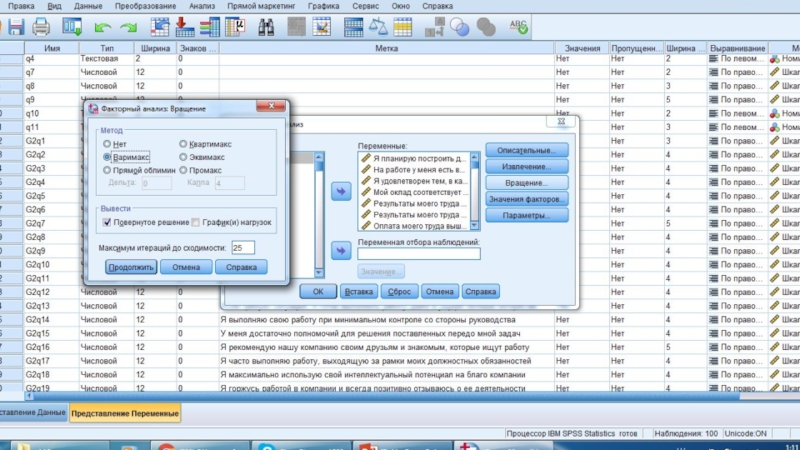Switch to Представление Данные tab
The image size is (800, 450).
coord(32,413)
